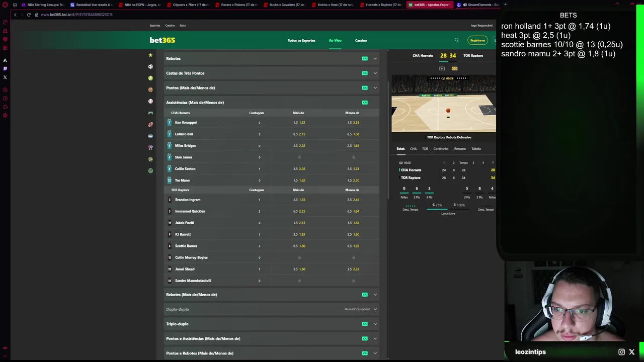The width and height of the screenshot is (644, 362).
Task: Click the green icon on the Triplo-duplo row
Action: coord(365,324)
